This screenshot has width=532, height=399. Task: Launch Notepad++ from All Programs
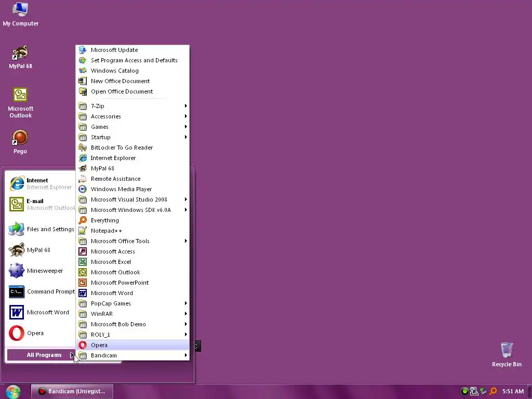tap(132, 231)
